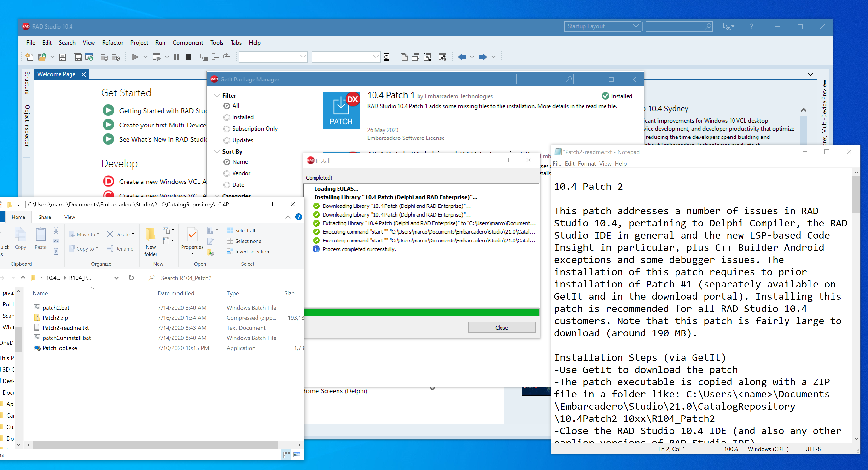Open the Properties icon in Explorer ribbon

pyautogui.click(x=192, y=235)
